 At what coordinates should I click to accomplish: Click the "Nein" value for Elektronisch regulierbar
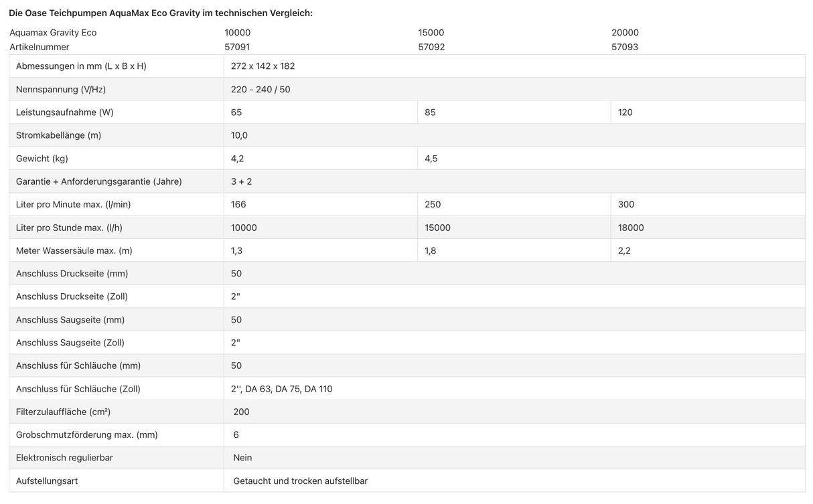(x=242, y=458)
